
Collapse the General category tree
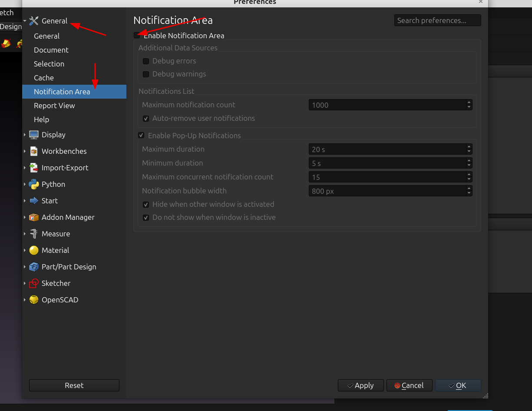click(25, 21)
